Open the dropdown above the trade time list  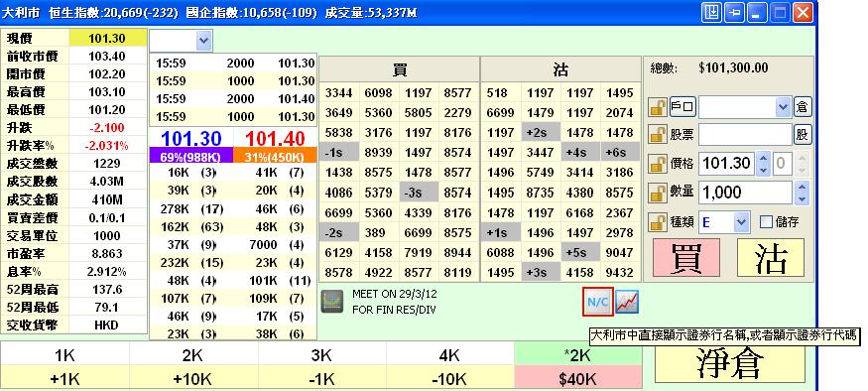pyautogui.click(x=181, y=41)
